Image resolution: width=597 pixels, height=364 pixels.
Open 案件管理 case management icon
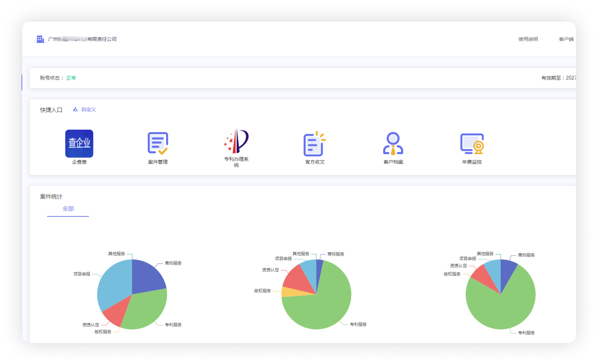tap(158, 144)
